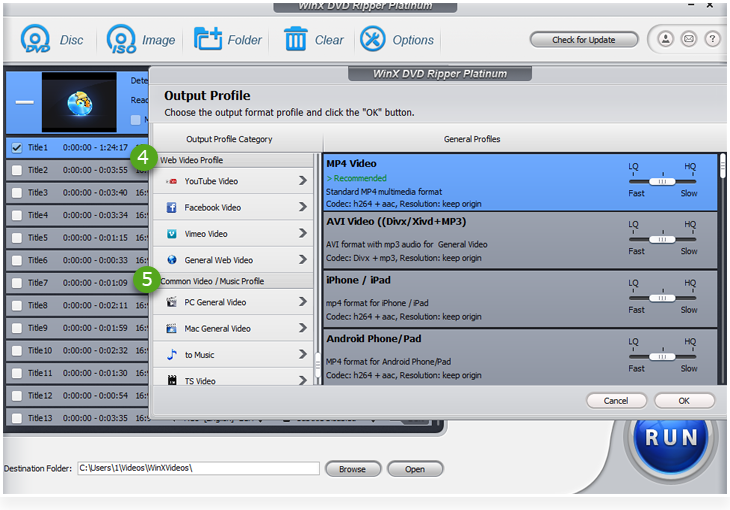Check the Title4 checkbox
730x510 pixels.
17,215
